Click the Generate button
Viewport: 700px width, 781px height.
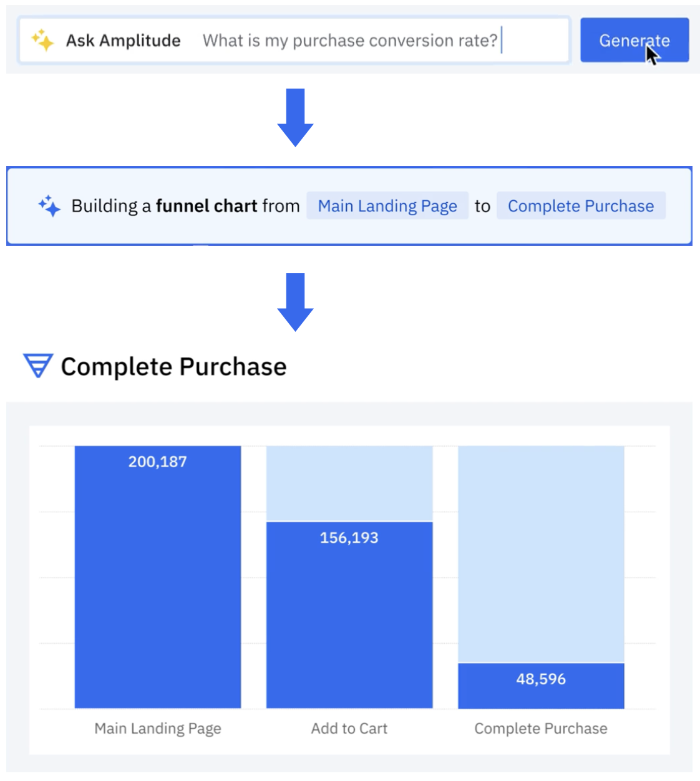pos(634,41)
